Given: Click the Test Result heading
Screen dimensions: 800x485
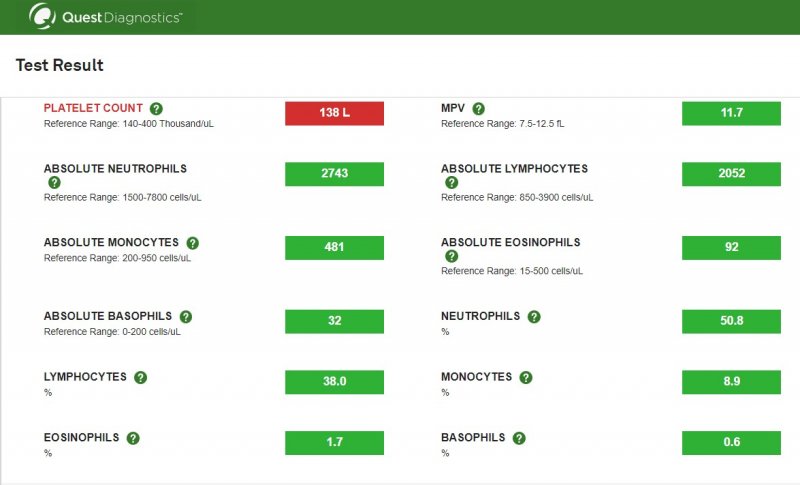Looking at the screenshot, I should (59, 65).
